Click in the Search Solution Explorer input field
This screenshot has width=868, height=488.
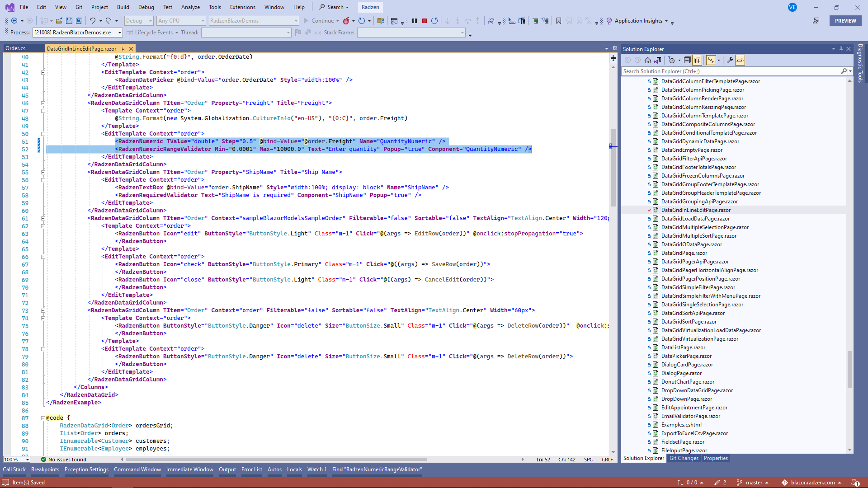tap(730, 71)
